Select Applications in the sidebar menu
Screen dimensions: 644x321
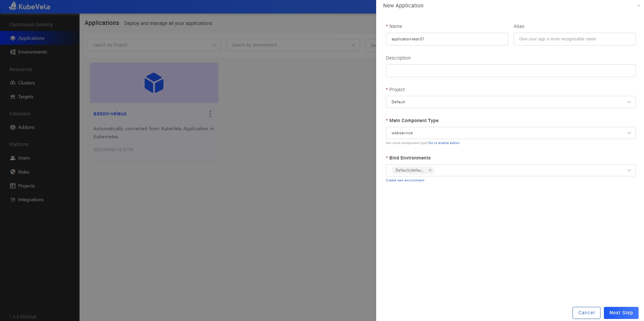[31, 38]
